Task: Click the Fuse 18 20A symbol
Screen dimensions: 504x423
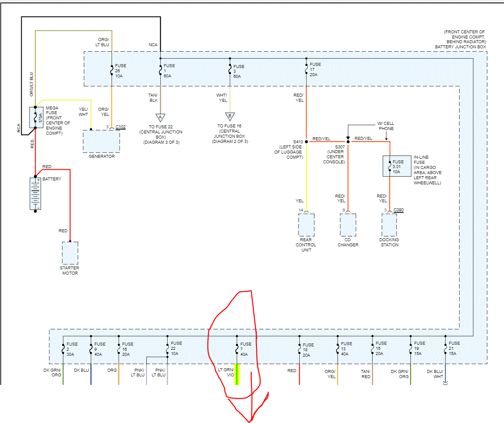Action: click(299, 350)
